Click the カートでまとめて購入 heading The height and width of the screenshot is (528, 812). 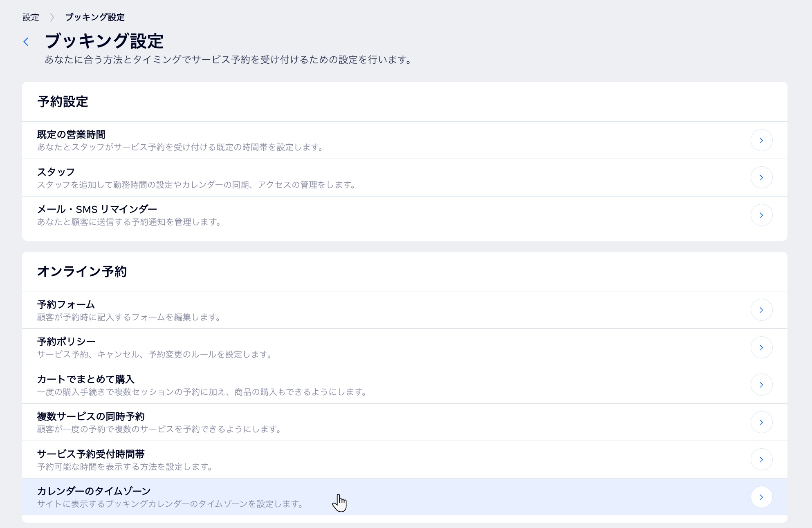[86, 379]
